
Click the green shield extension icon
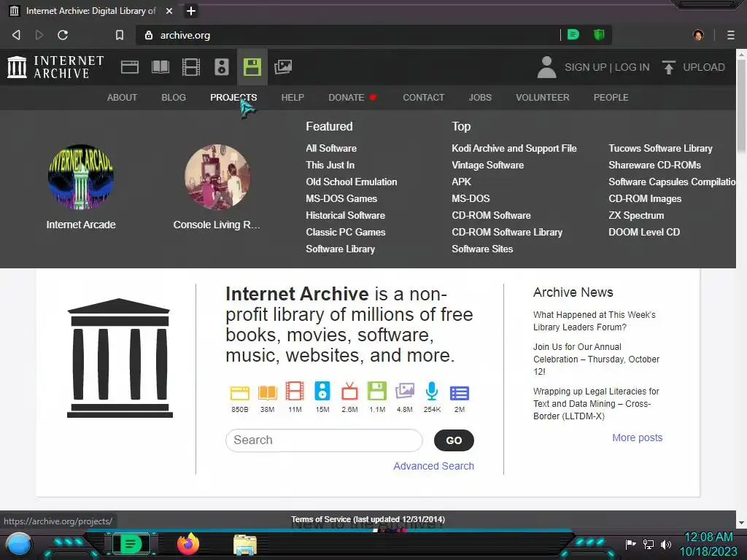[599, 34]
